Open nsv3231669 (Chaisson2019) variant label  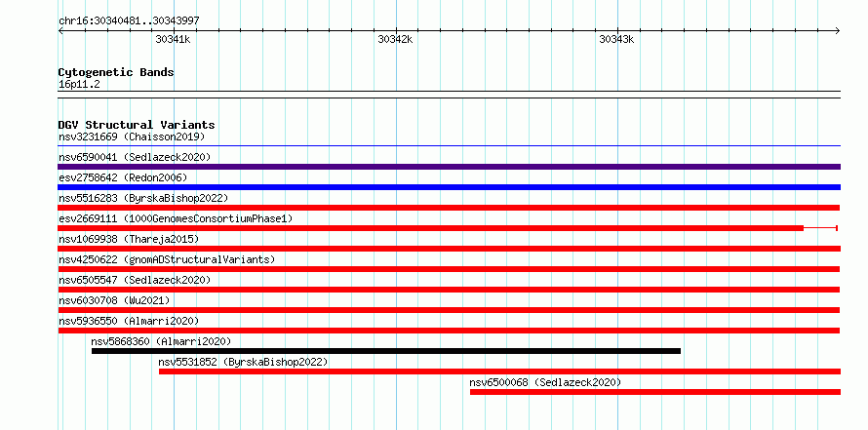point(132,137)
